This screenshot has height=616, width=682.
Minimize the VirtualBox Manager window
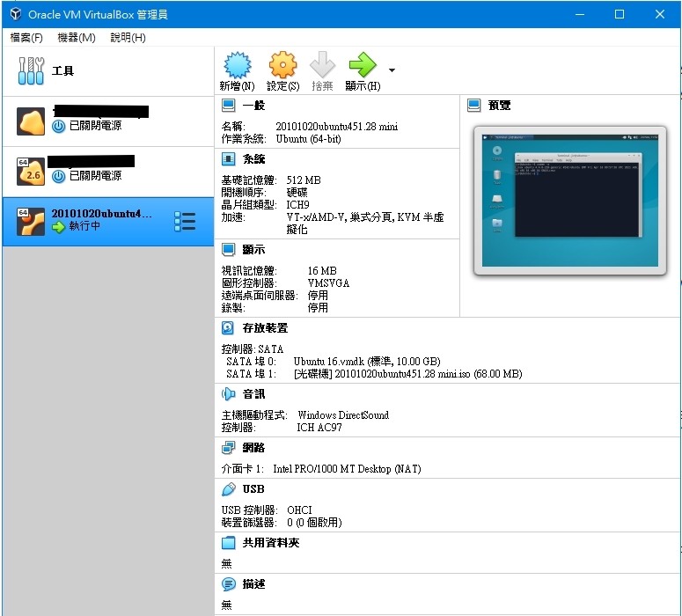(x=580, y=14)
